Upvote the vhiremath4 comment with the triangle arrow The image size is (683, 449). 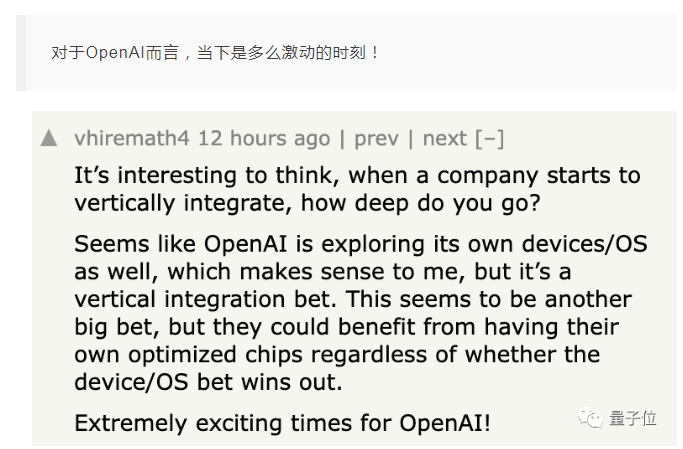49,138
